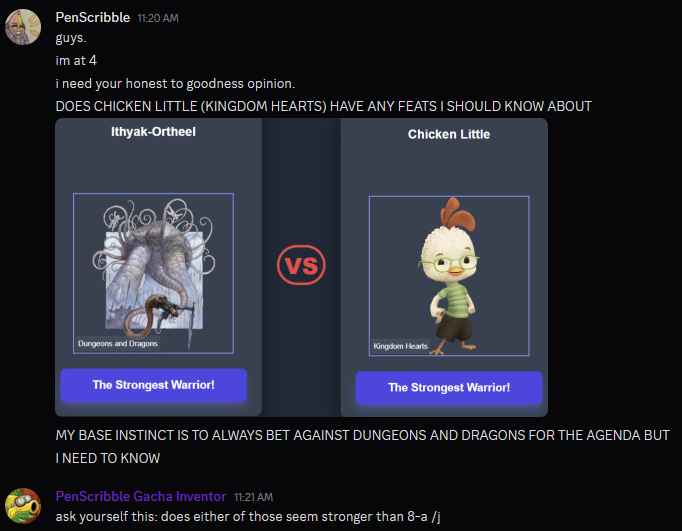Open PenScribble Gacha Inventor's avatar

23,505
